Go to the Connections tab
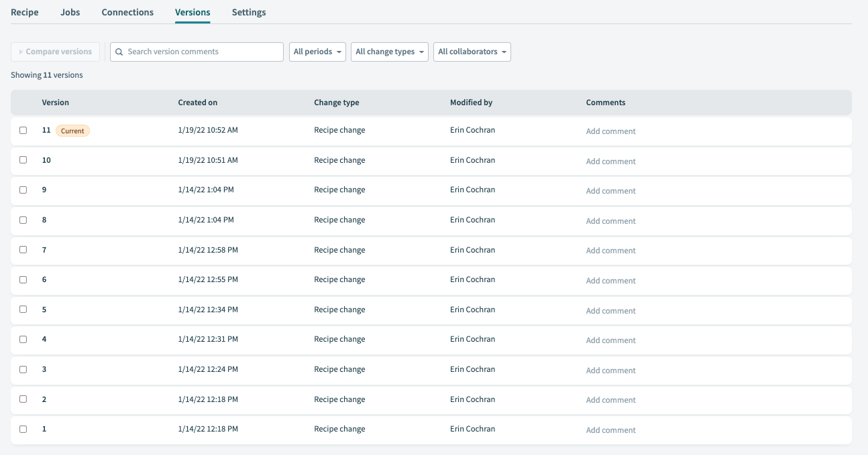The width and height of the screenshot is (868, 455). click(127, 12)
